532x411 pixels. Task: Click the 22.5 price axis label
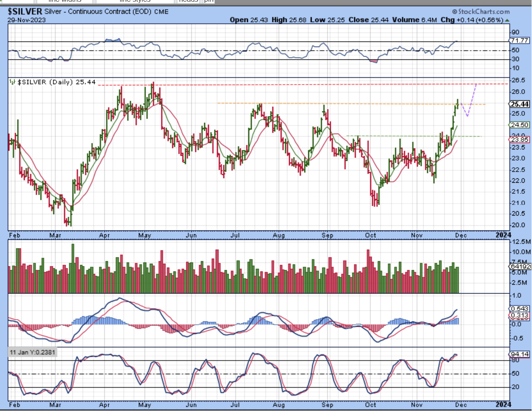[x=518, y=169]
